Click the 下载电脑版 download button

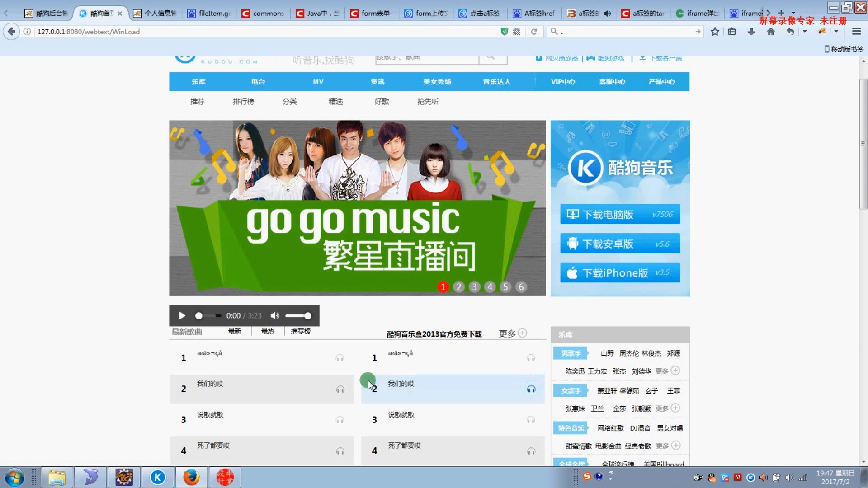click(620, 214)
